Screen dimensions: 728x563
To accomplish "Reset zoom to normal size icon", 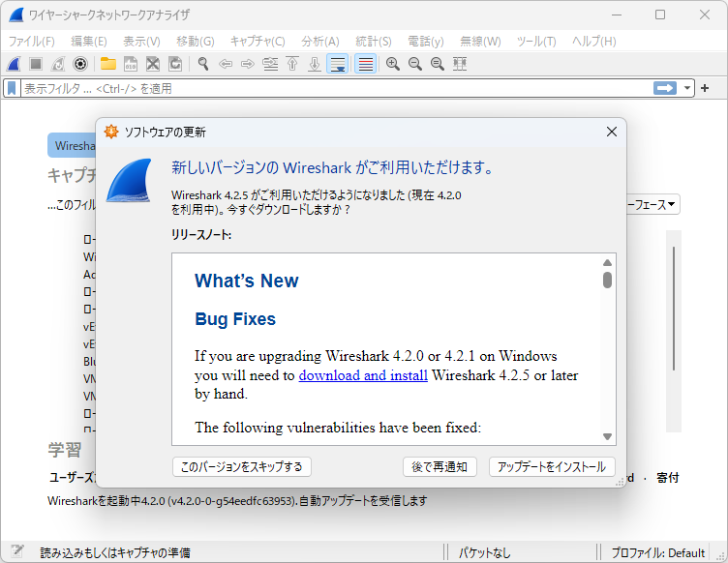I will click(x=438, y=64).
